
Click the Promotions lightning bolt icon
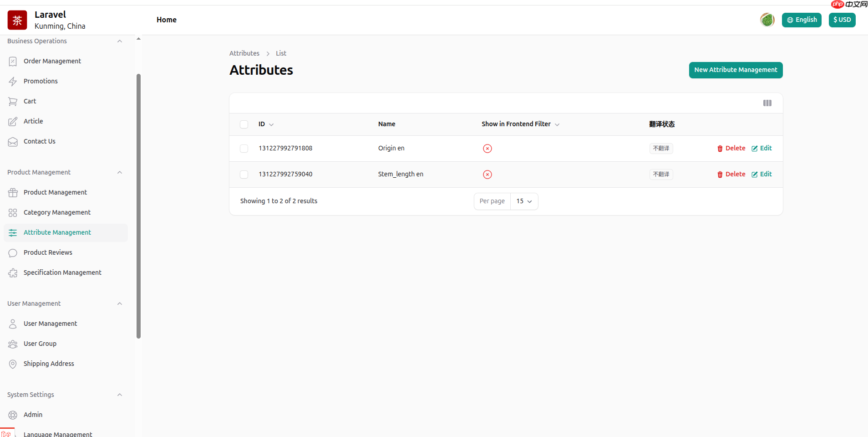click(13, 82)
